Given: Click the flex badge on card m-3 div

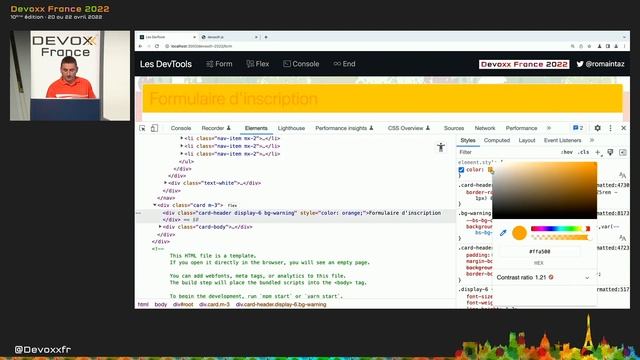Looking at the screenshot, I should (x=232, y=205).
